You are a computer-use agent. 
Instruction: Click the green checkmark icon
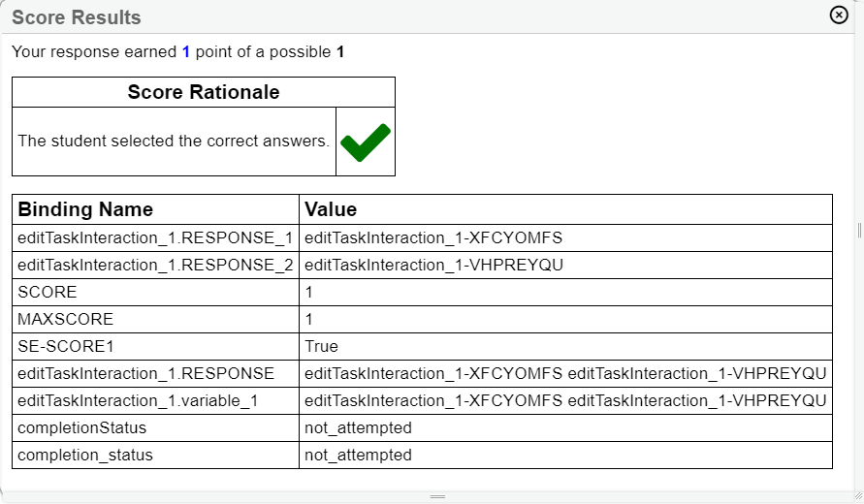(366, 142)
